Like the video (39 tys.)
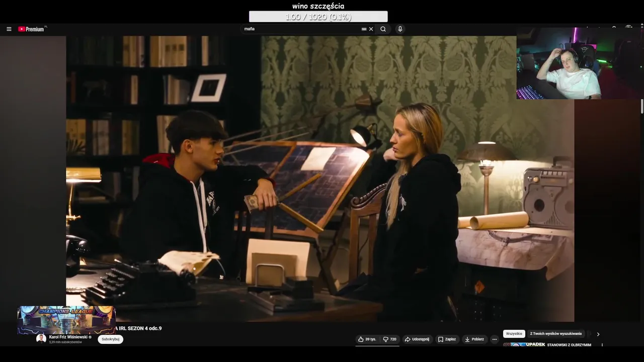644x362 pixels. pyautogui.click(x=367, y=339)
